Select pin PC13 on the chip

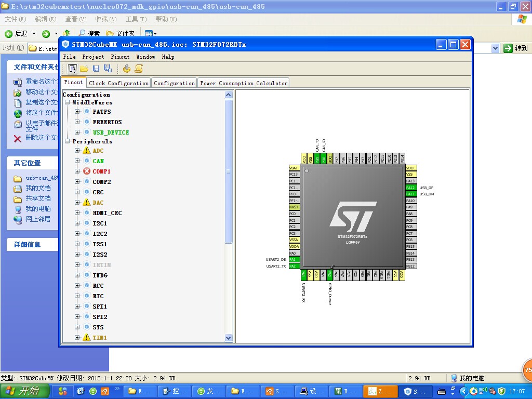pos(294,175)
